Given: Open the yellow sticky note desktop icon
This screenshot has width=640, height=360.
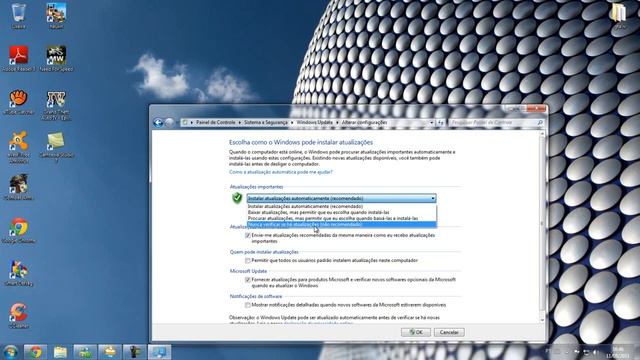Looking at the screenshot, I should 56,146.
